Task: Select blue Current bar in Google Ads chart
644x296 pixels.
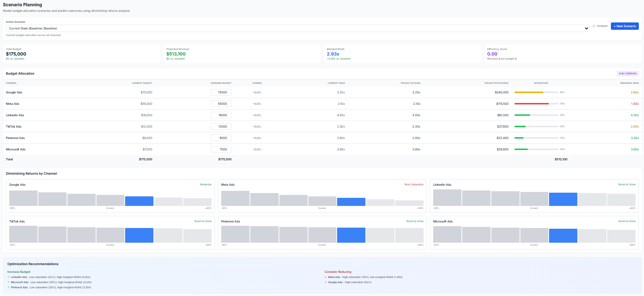Action: tap(139, 201)
